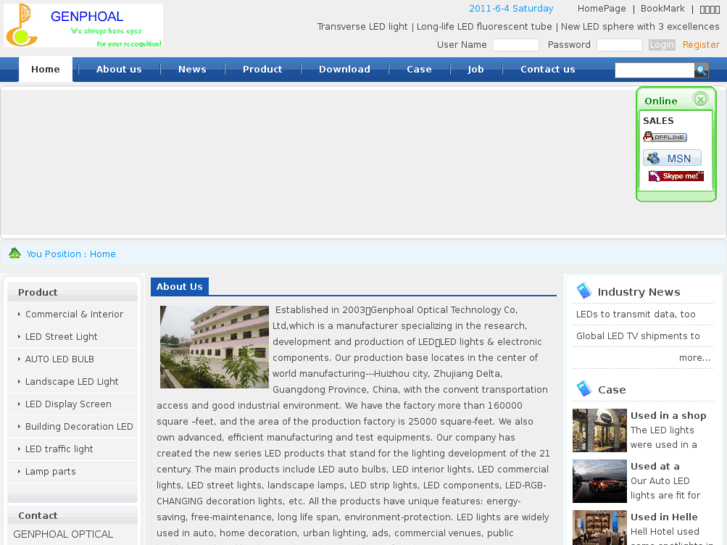Click the Skype me button
This screenshot has width=727, height=545.
pos(676,176)
